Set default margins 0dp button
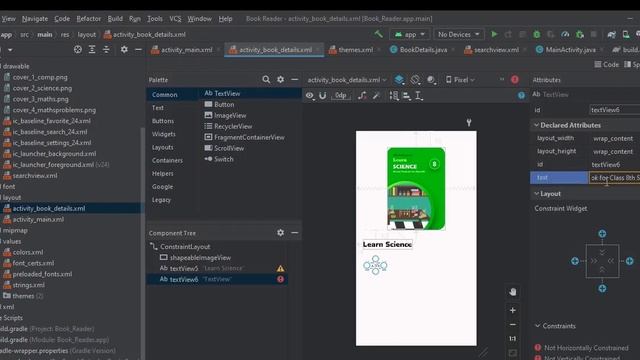The height and width of the screenshot is (360, 640). [x=340, y=96]
